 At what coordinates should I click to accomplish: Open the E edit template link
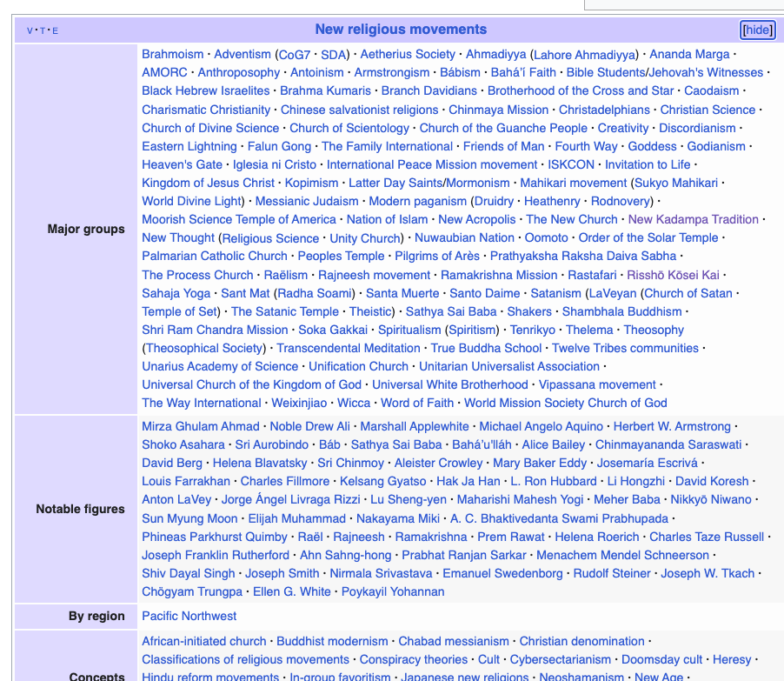[55, 30]
